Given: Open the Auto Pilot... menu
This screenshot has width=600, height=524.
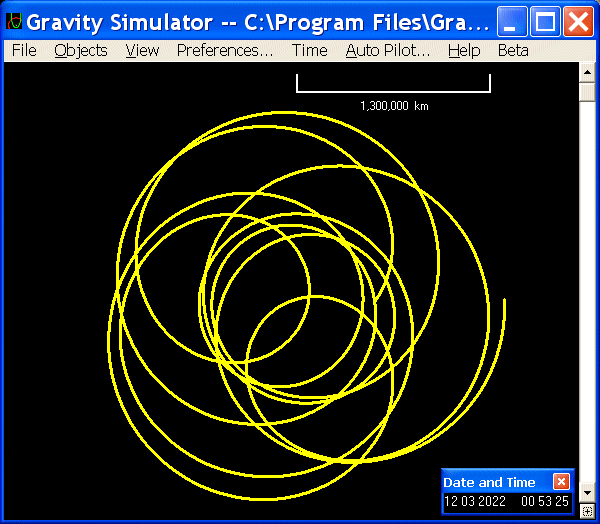Looking at the screenshot, I should click(x=388, y=51).
